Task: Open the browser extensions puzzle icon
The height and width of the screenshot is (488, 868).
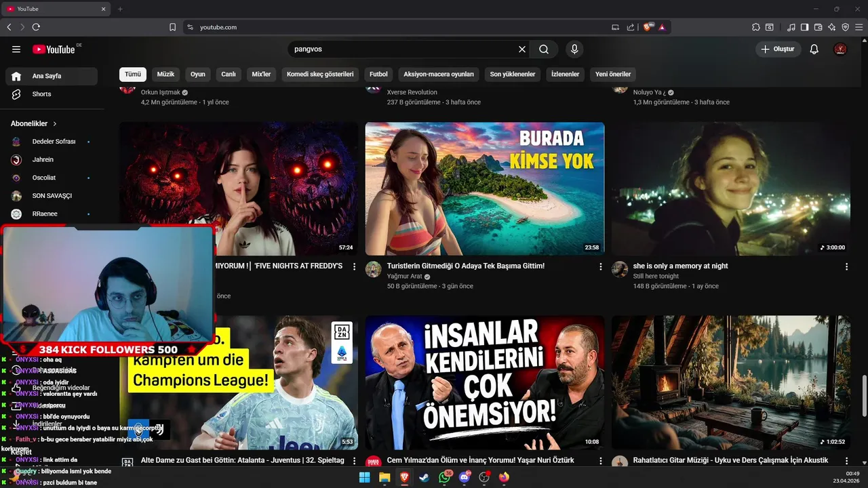Action: point(756,27)
